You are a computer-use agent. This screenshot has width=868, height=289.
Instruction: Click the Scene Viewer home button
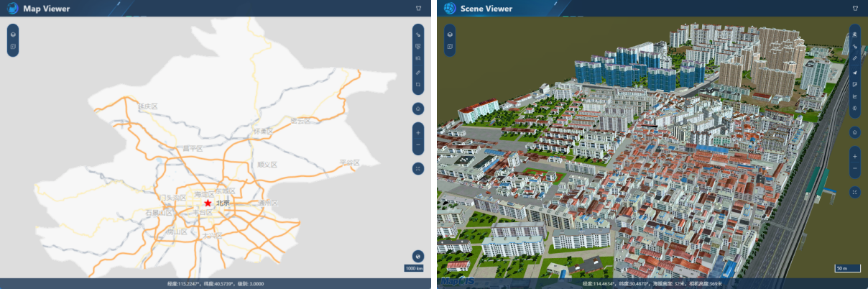click(854, 132)
